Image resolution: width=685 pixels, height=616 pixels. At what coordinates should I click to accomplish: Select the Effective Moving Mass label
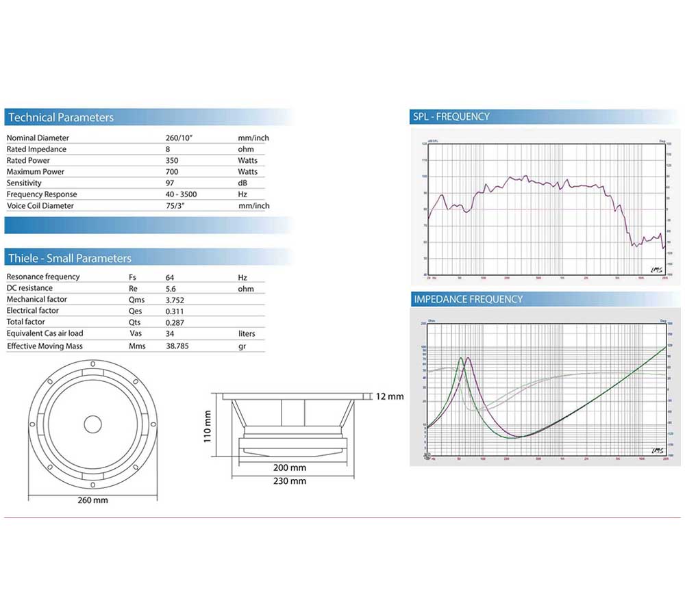(x=45, y=346)
